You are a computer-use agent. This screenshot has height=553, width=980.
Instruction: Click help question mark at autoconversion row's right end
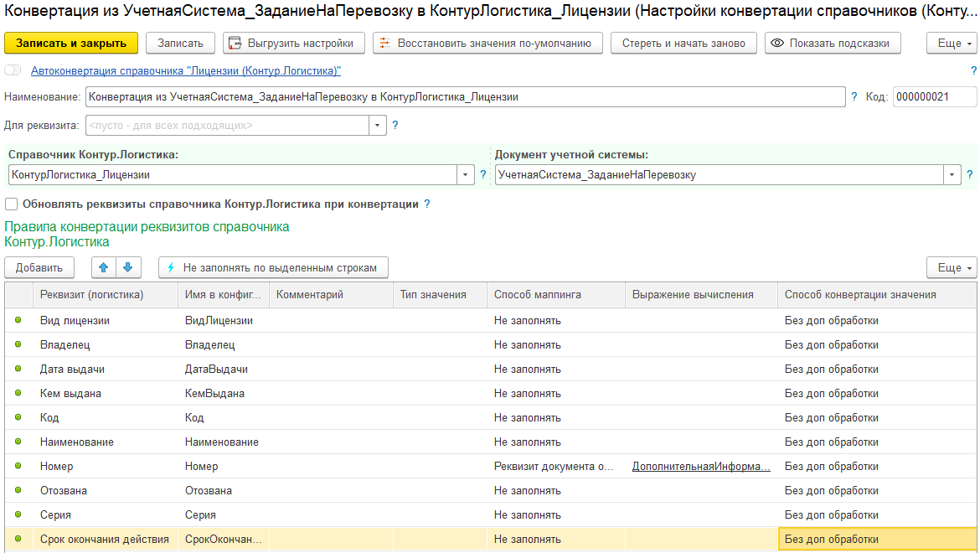(973, 70)
